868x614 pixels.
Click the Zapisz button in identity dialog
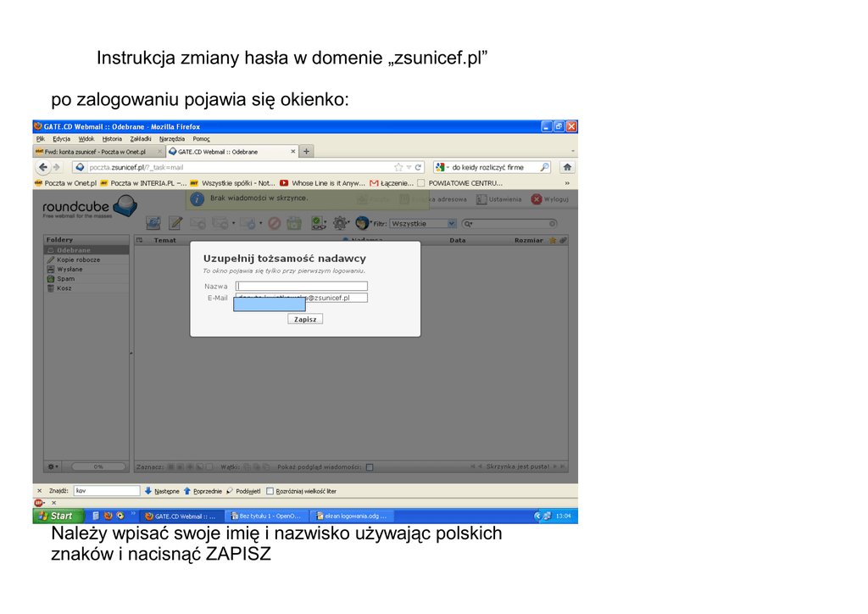click(305, 320)
